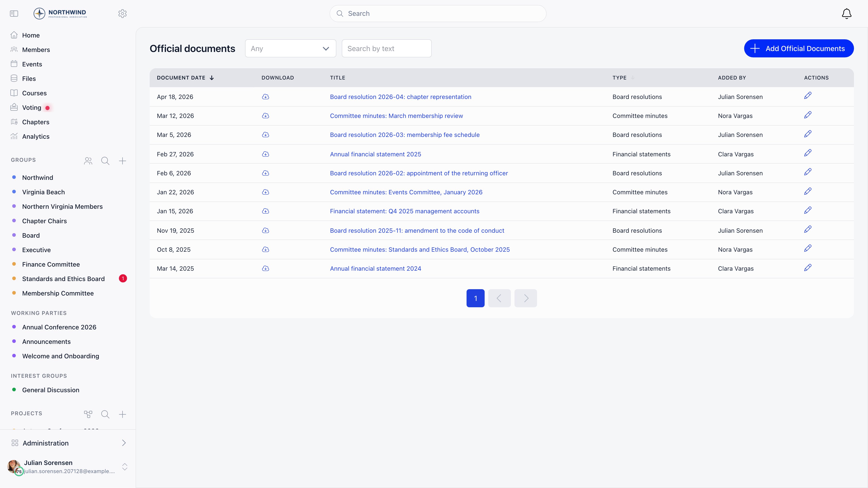Image resolution: width=868 pixels, height=488 pixels.
Task: Open Chapters section
Action: [x=35, y=122]
